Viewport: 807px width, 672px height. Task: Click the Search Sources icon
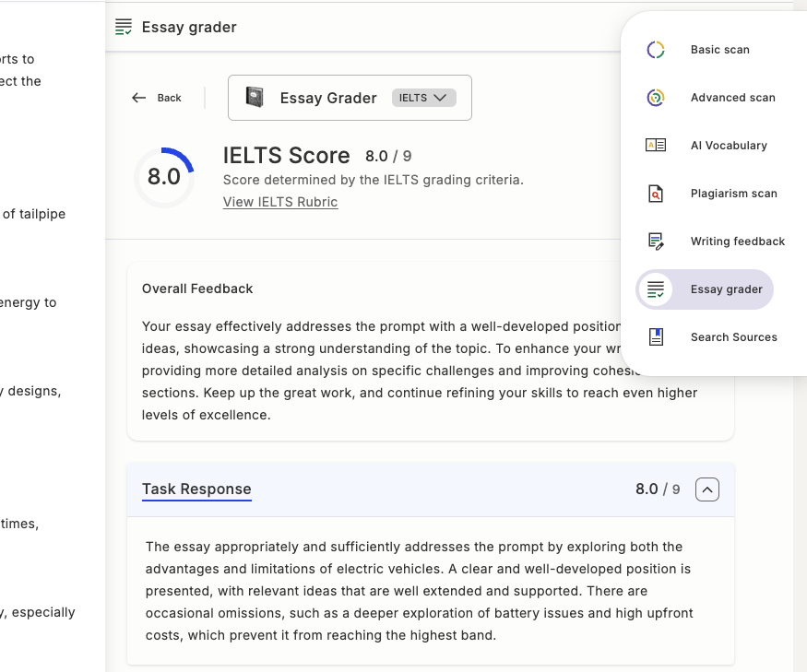[656, 337]
